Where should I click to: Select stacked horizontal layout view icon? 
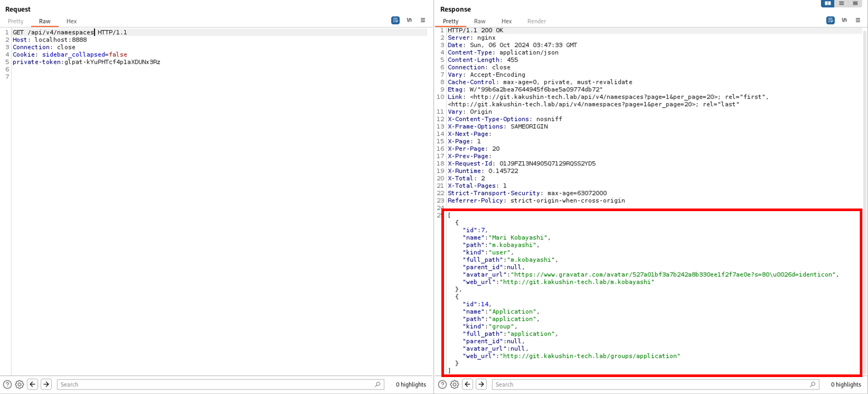[x=842, y=3]
